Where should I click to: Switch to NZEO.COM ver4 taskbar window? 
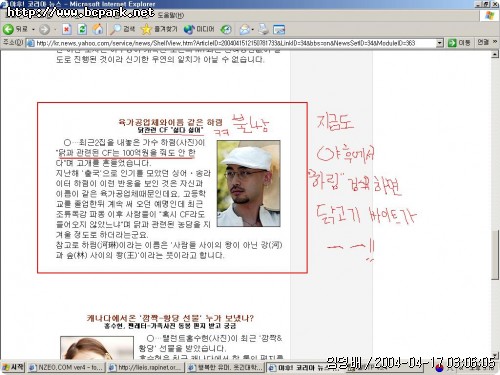67,367
